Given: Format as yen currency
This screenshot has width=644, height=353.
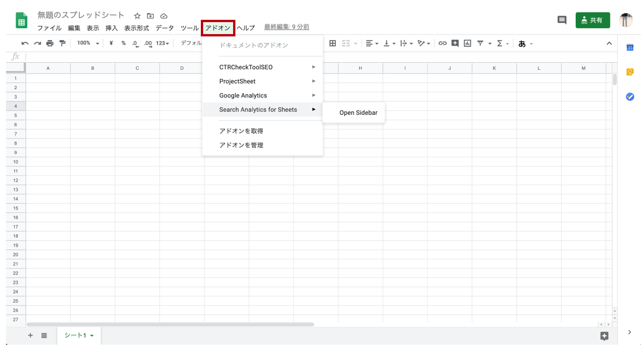Looking at the screenshot, I should click(111, 43).
